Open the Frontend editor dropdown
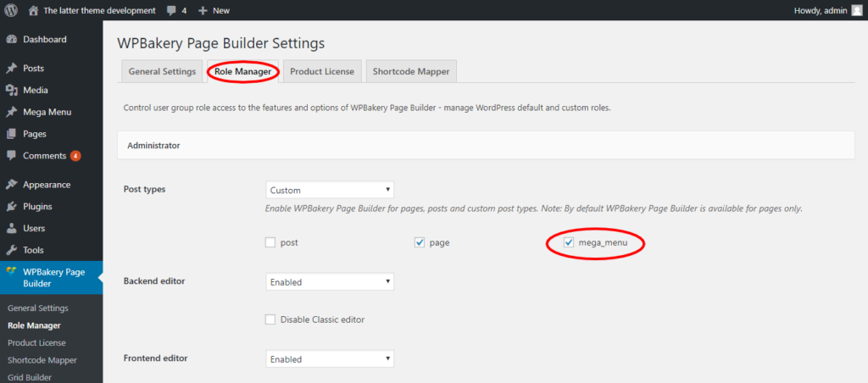Image resolution: width=868 pixels, height=383 pixels. [330, 359]
